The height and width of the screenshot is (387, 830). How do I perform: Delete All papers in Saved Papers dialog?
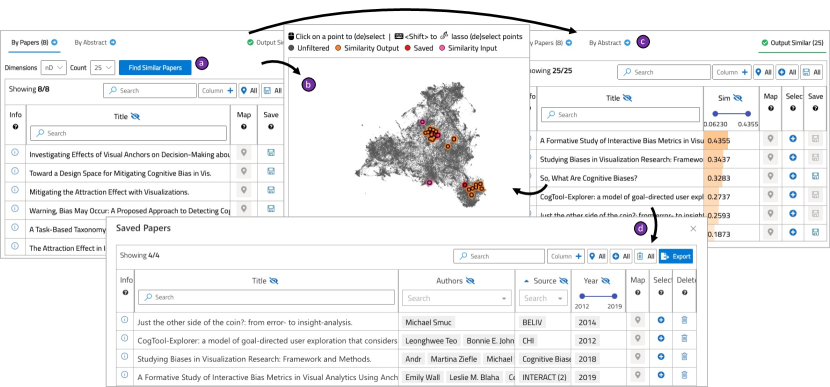[x=645, y=256]
